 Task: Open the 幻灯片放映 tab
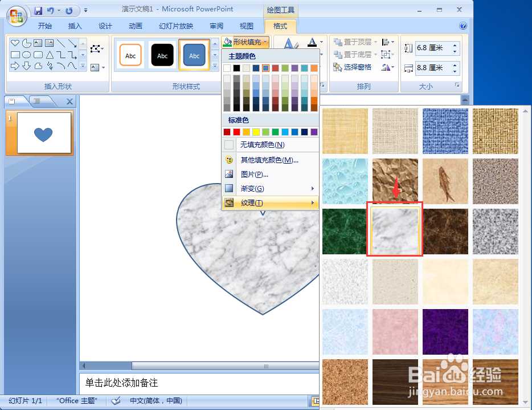[176, 26]
